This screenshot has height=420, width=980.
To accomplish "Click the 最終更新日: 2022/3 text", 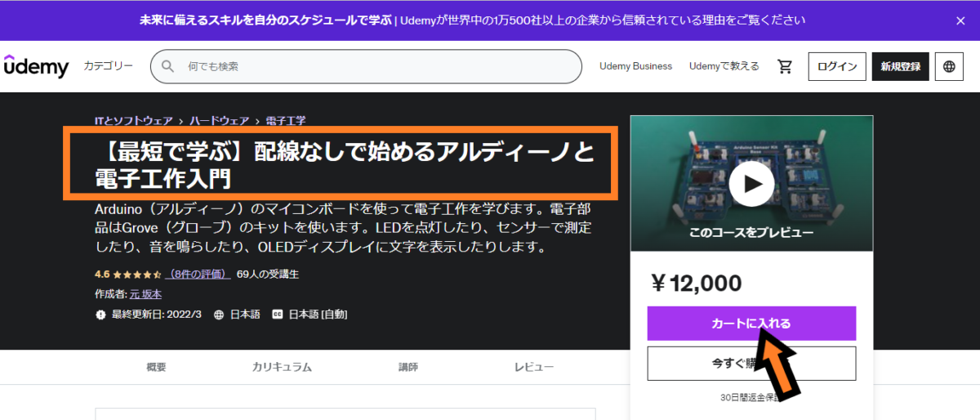I will click(157, 315).
